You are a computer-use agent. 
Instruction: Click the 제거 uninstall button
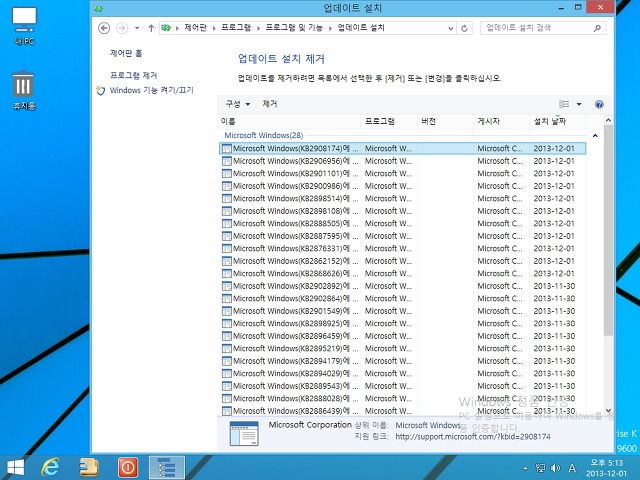tap(270, 104)
